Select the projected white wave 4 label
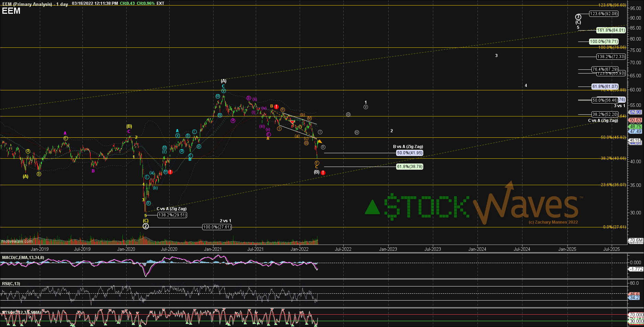Screen dimensions: 644x327 pos(526,86)
